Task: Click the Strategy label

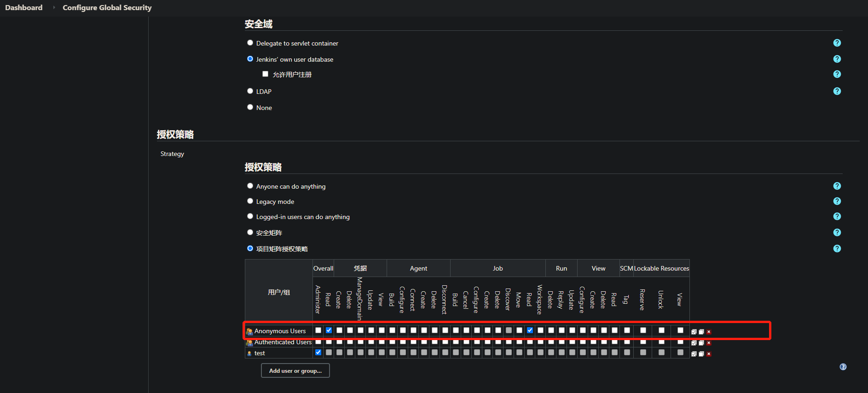Action: click(x=172, y=154)
